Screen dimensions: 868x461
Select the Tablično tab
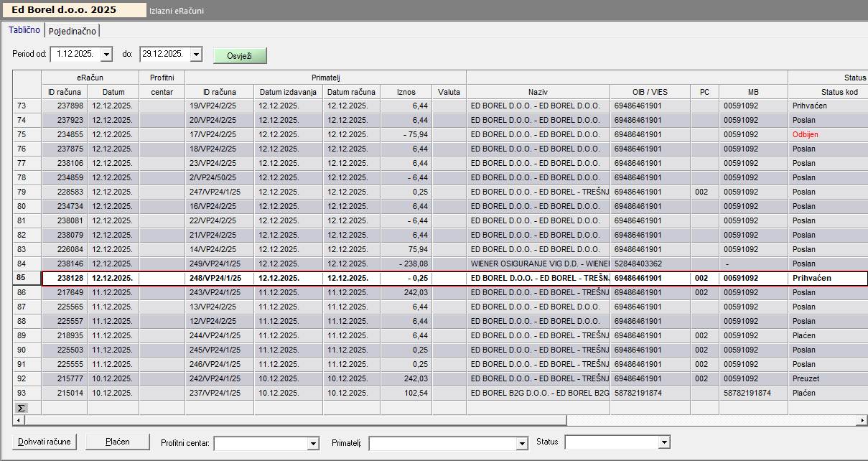(x=24, y=30)
